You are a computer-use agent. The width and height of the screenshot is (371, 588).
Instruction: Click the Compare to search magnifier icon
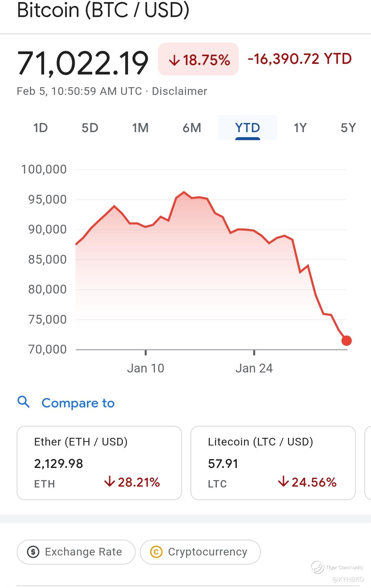click(24, 402)
